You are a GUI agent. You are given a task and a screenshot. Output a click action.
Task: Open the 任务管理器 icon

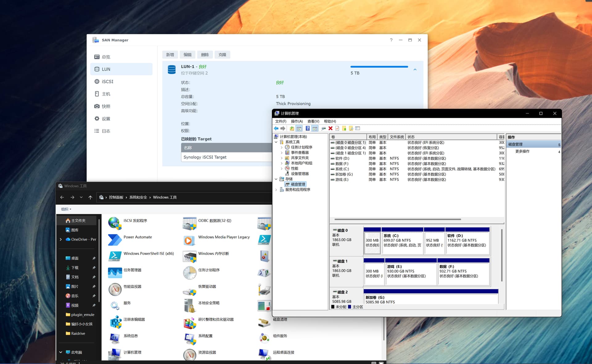(x=115, y=272)
